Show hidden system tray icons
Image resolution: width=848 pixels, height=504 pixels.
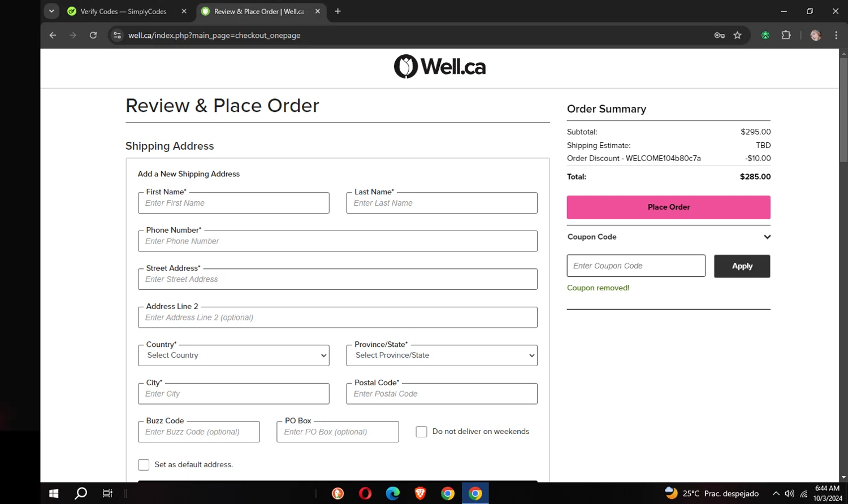click(x=776, y=493)
